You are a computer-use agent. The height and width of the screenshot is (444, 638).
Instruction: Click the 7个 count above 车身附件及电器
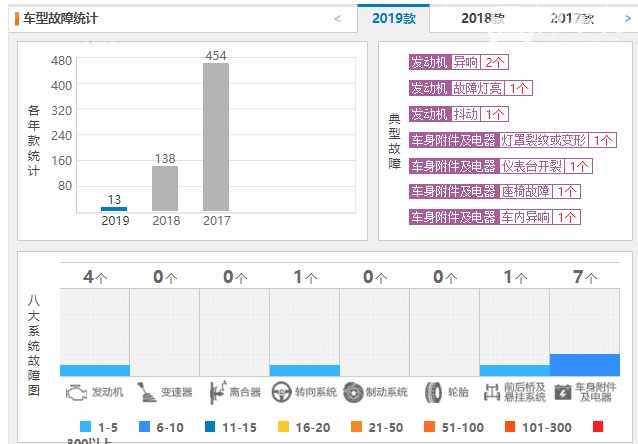coord(585,277)
